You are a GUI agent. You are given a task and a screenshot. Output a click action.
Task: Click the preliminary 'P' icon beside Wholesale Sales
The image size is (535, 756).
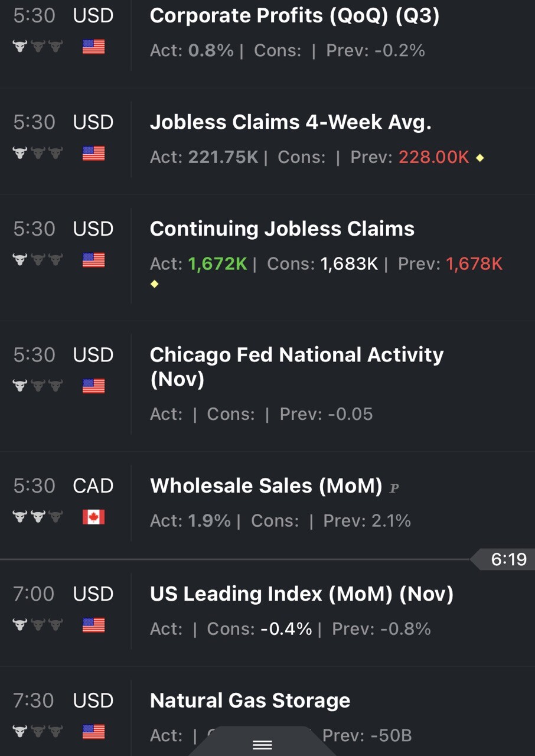coord(394,488)
